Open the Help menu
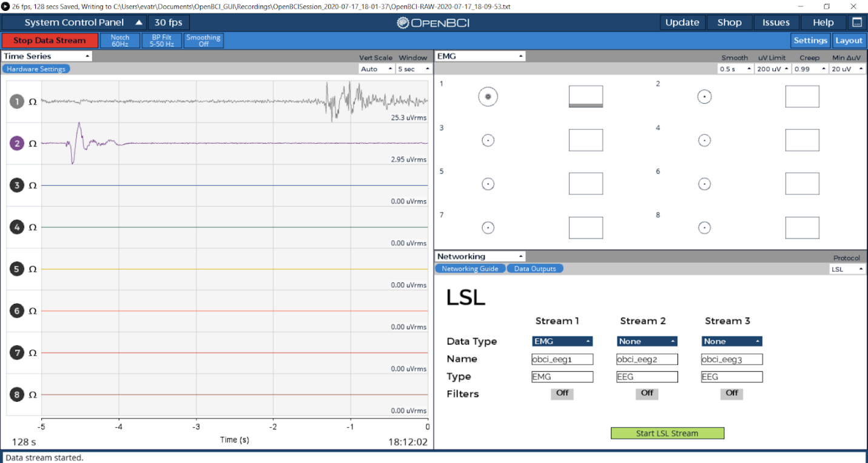The width and height of the screenshot is (868, 463). point(823,22)
